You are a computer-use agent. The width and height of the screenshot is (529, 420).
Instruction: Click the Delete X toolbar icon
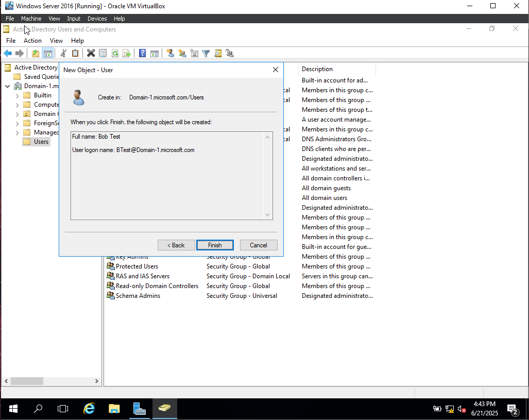point(91,54)
